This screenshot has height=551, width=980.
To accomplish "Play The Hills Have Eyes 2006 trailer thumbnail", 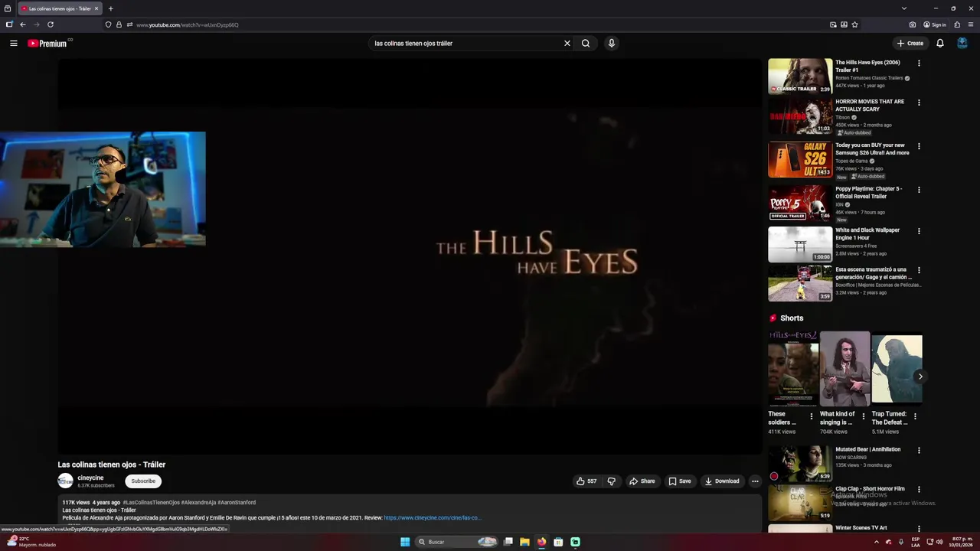I will [800, 77].
